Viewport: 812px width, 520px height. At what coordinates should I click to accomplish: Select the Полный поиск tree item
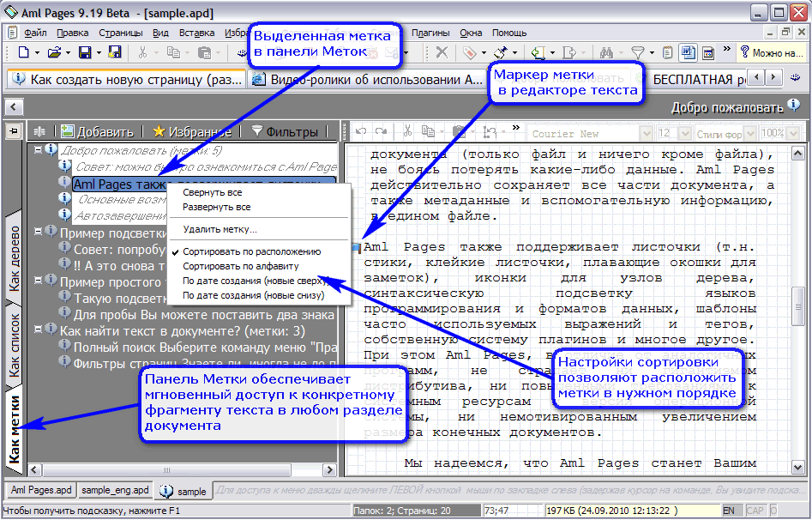(x=206, y=347)
